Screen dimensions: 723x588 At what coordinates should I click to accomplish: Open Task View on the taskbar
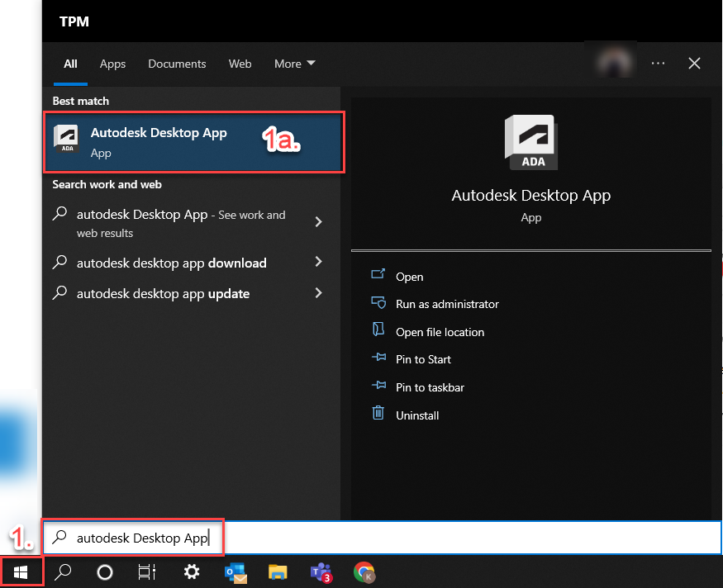(147, 571)
